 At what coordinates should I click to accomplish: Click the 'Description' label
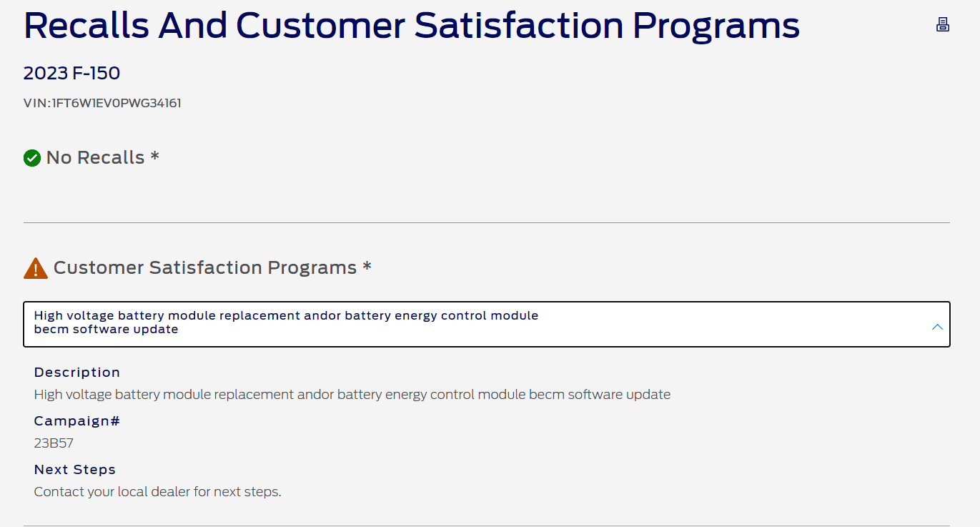(77, 373)
